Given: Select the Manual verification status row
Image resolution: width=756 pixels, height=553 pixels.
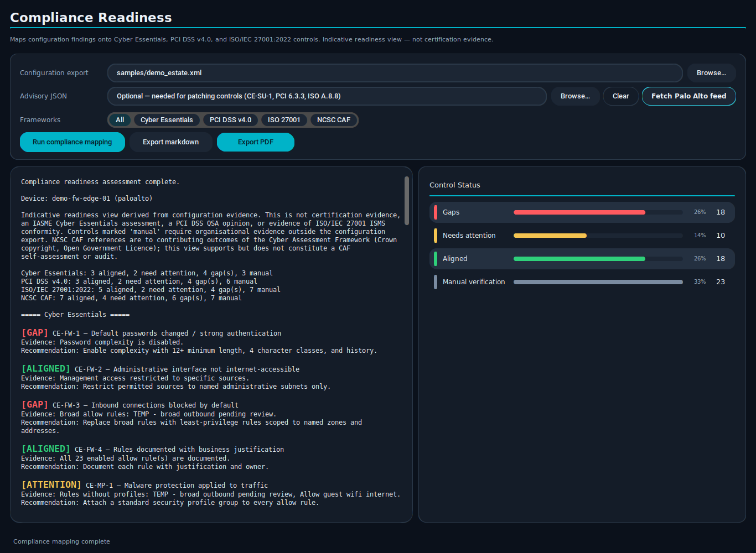Looking at the screenshot, I should [x=582, y=282].
